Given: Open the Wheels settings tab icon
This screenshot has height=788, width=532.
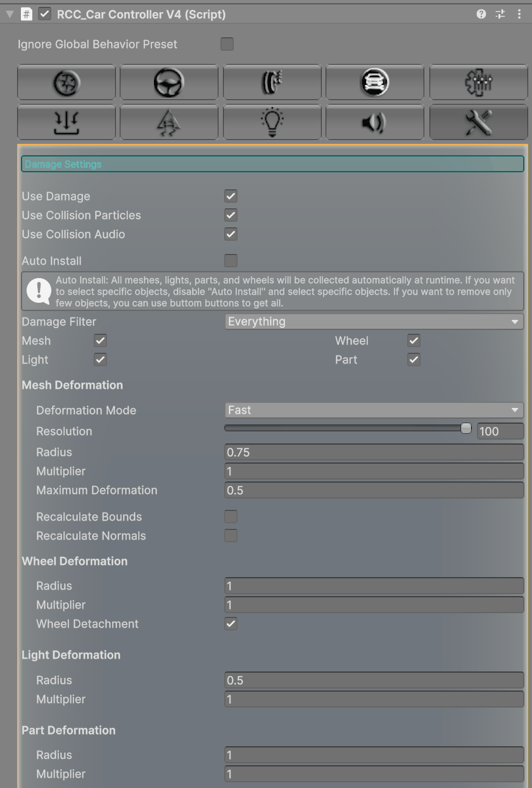Looking at the screenshot, I should point(66,82).
